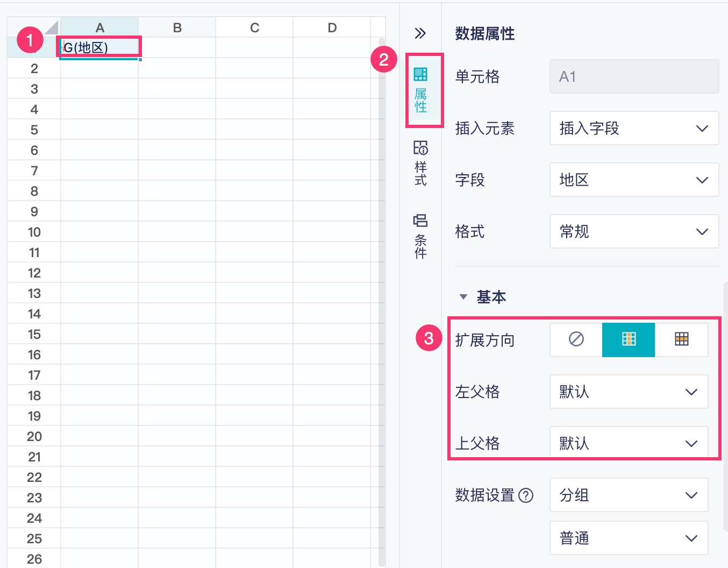The image size is (728, 568).
Task: Open the 属性 (properties) panel tab
Action: [x=420, y=90]
